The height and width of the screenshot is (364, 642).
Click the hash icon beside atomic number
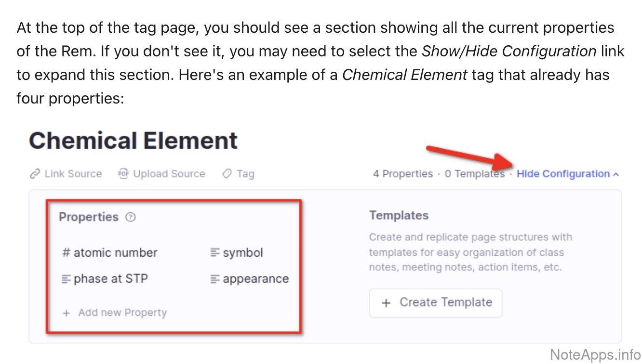pos(67,253)
